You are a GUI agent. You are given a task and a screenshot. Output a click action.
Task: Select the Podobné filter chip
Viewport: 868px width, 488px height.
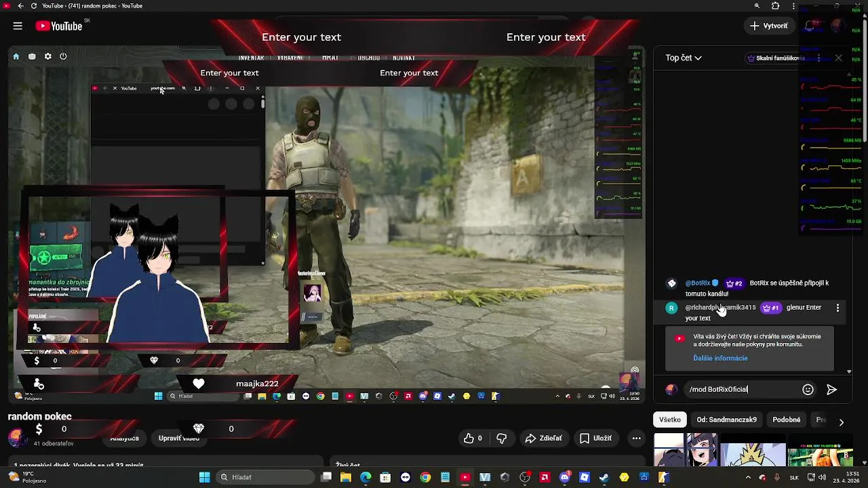point(787,420)
